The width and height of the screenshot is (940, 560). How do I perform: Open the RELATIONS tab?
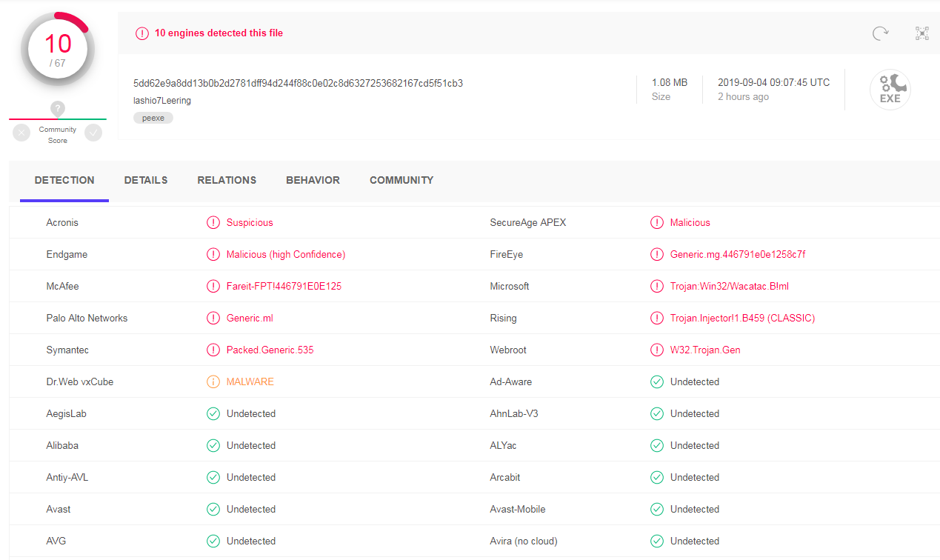point(227,180)
